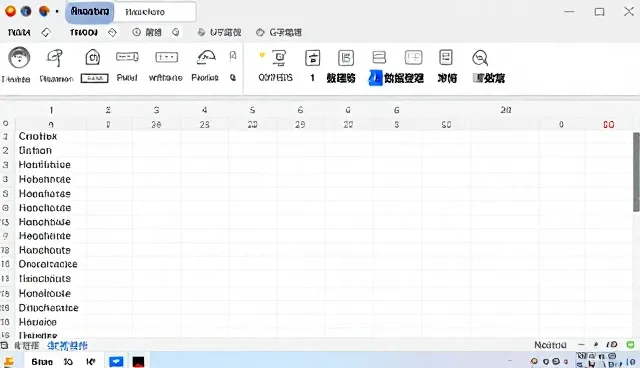Image resolution: width=640 pixels, height=368 pixels.
Task: Click the grayed table-plus icon in the ribbon
Action: click(x=413, y=58)
